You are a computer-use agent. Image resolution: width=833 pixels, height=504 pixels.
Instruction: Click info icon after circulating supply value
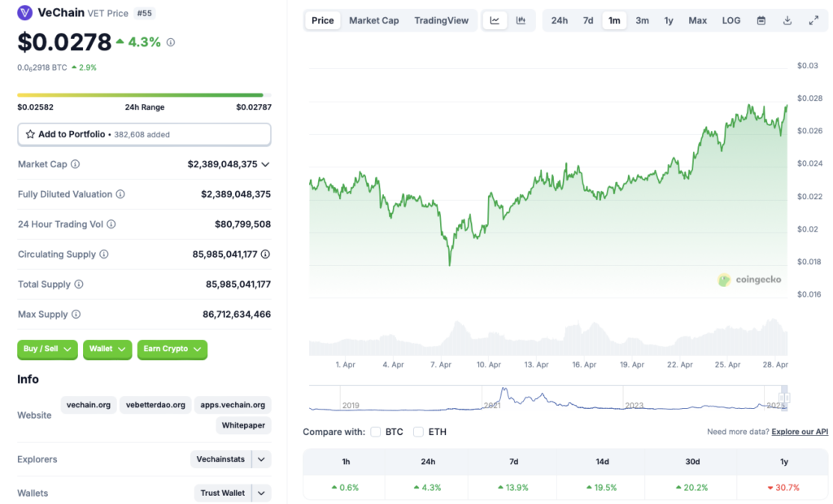tap(265, 254)
